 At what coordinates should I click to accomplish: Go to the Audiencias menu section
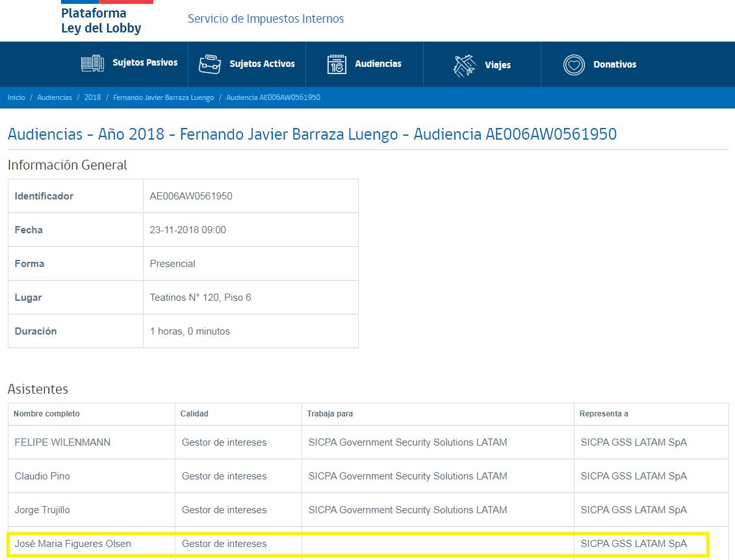pyautogui.click(x=378, y=64)
